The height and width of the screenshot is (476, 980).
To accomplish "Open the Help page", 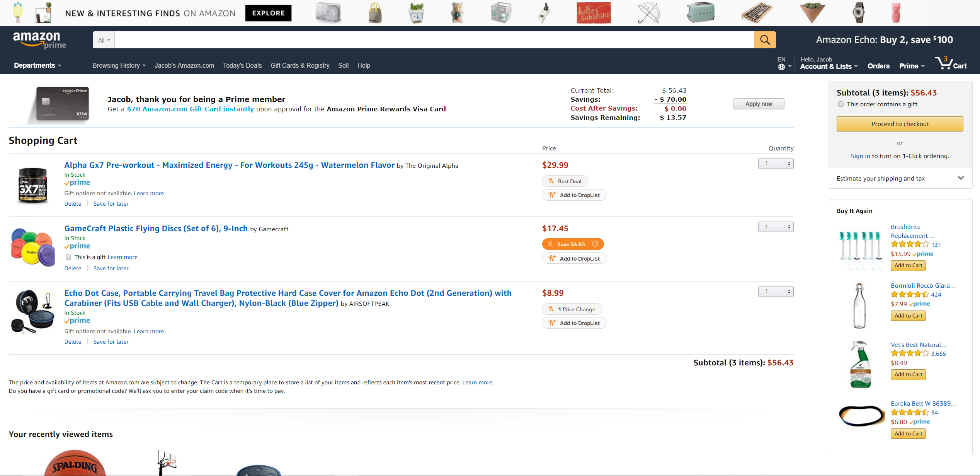I will point(364,65).
